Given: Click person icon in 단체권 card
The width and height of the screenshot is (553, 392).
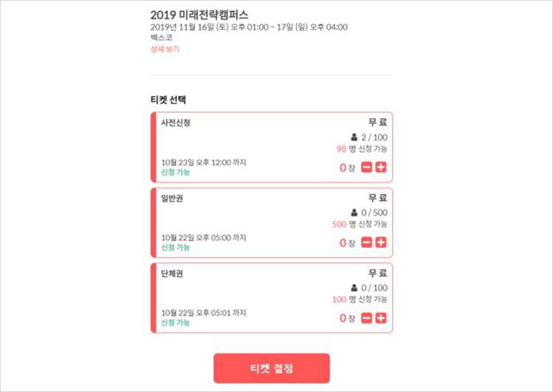Looking at the screenshot, I should pyautogui.click(x=354, y=288).
